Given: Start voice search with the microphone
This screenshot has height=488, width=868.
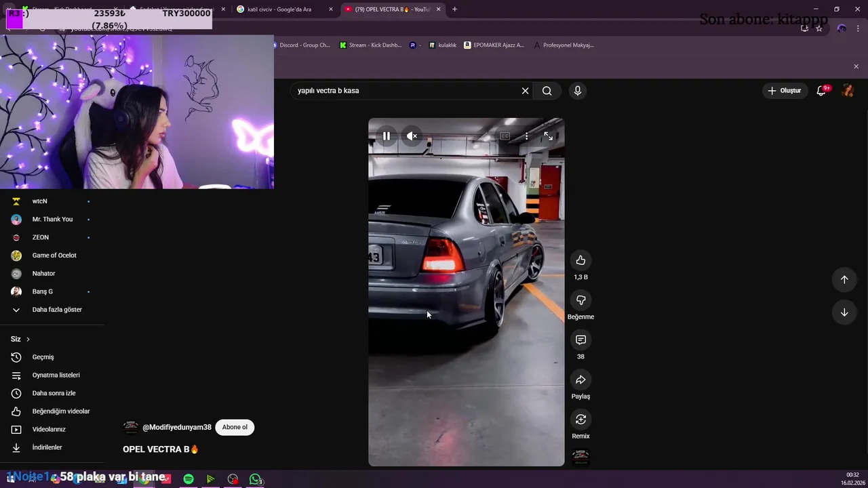Looking at the screenshot, I should pos(578,91).
